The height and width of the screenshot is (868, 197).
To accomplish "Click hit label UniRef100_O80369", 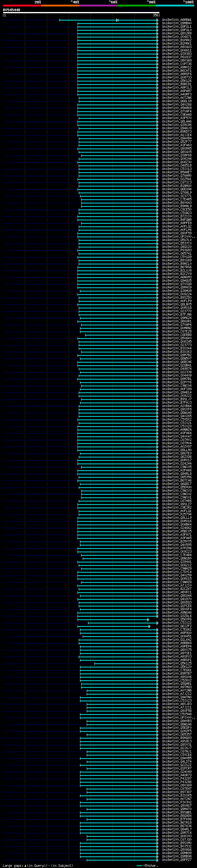I will tap(176, 785).
